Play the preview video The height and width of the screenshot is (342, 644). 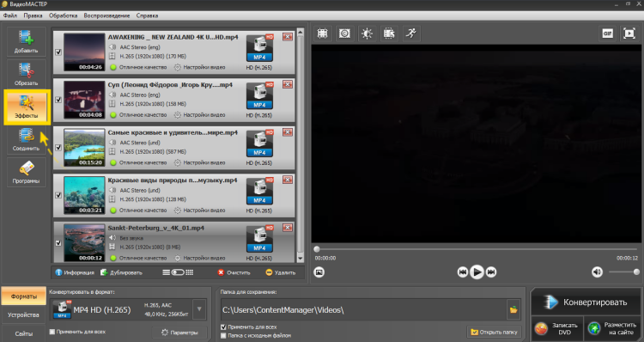477,272
